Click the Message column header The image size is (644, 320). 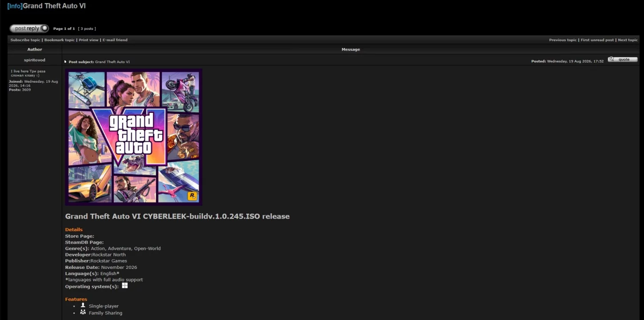351,49
